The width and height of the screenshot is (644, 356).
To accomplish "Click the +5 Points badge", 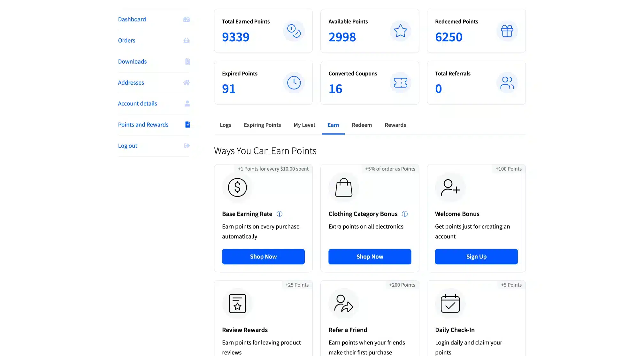I will (511, 285).
